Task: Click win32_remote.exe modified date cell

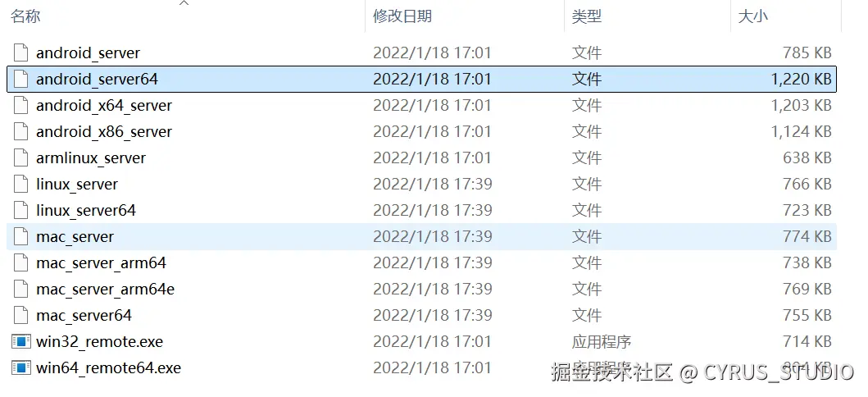Action: (x=432, y=341)
